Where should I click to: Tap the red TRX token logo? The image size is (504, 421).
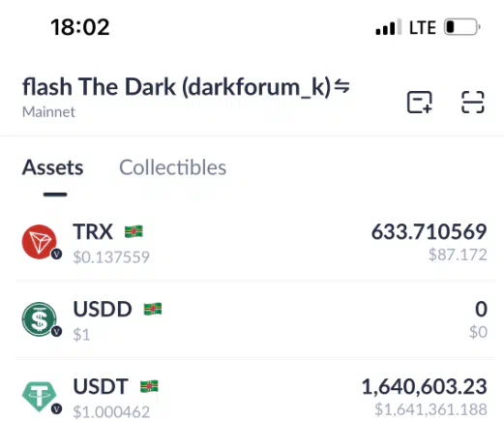40,242
